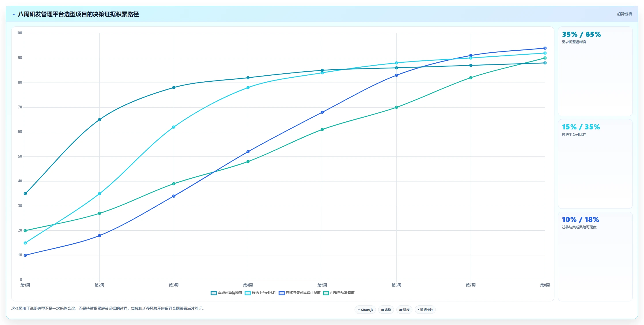The image size is (644, 325).
Task: Toggle the 候选平台可比性 legend series
Action: point(260,293)
